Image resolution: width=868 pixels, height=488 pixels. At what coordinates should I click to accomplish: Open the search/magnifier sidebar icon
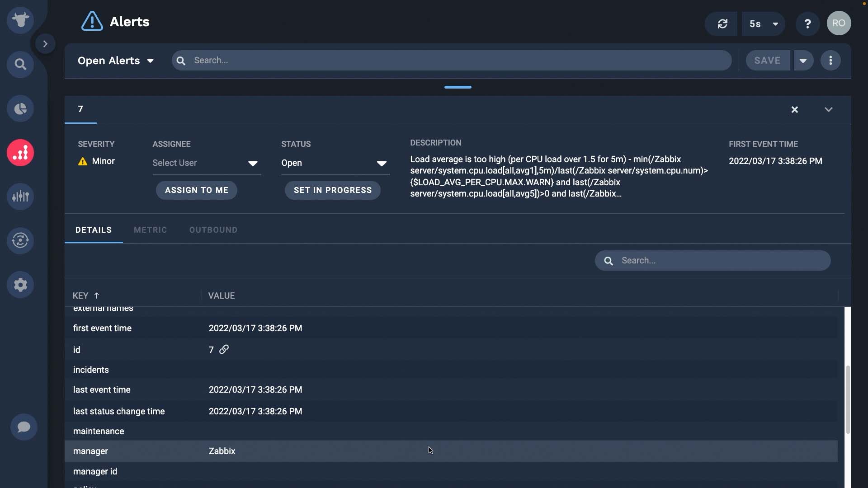21,64
